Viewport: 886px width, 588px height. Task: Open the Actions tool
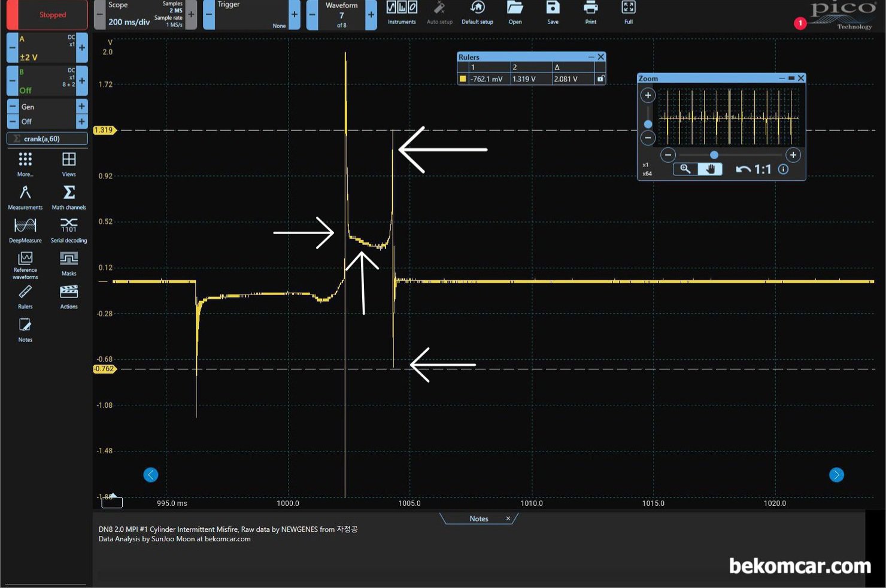[69, 297]
